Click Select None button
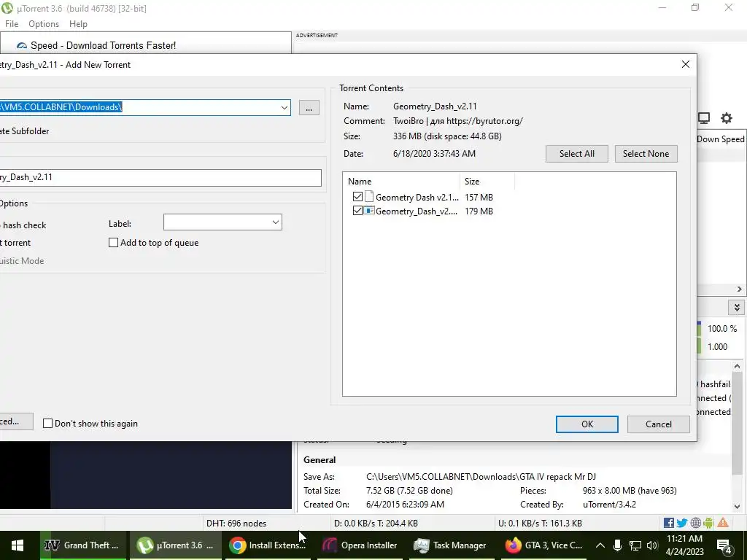Image resolution: width=747 pixels, height=560 pixels. 646,154
